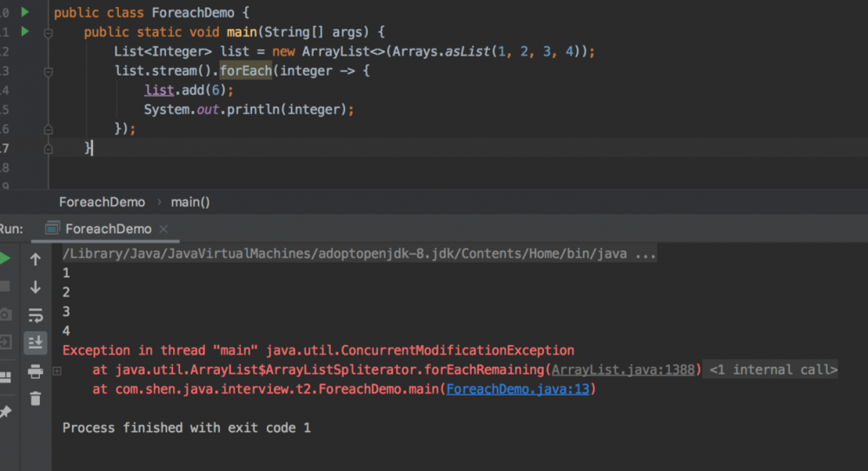Click the camera dump threads icon
This screenshot has width=868, height=471.
coord(5,315)
